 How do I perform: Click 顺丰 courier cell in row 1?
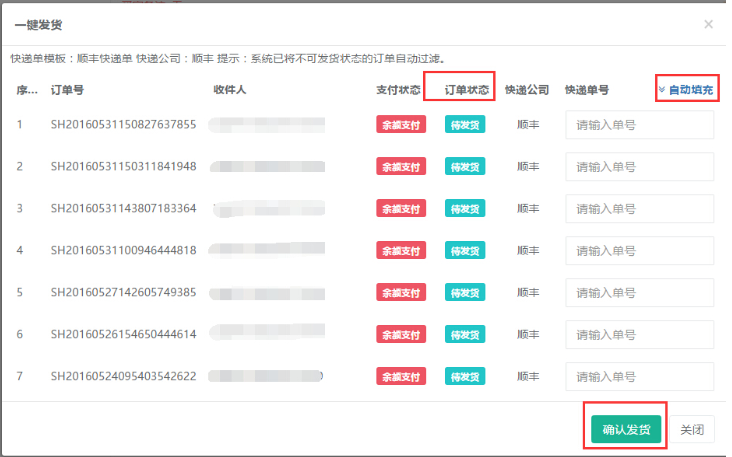[528, 125]
